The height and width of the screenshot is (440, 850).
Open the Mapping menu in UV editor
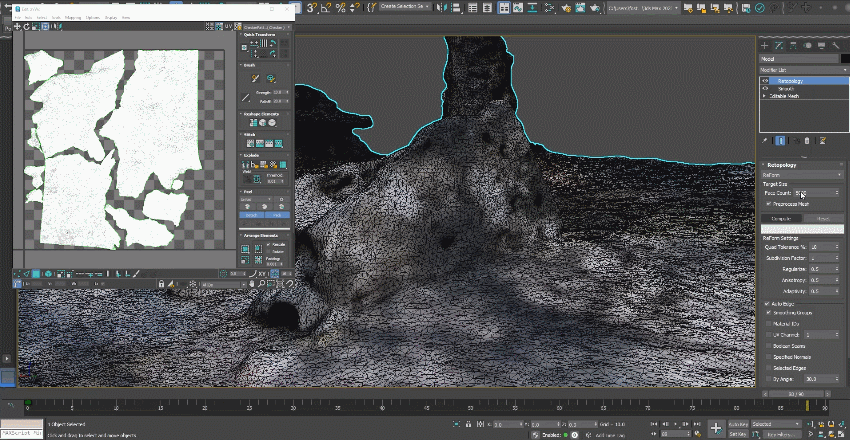click(x=73, y=17)
